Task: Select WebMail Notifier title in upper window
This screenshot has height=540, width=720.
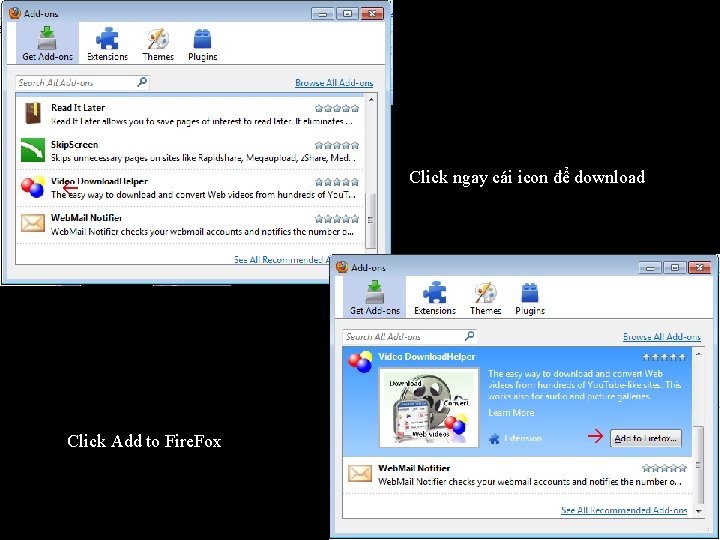Action: [x=86, y=218]
